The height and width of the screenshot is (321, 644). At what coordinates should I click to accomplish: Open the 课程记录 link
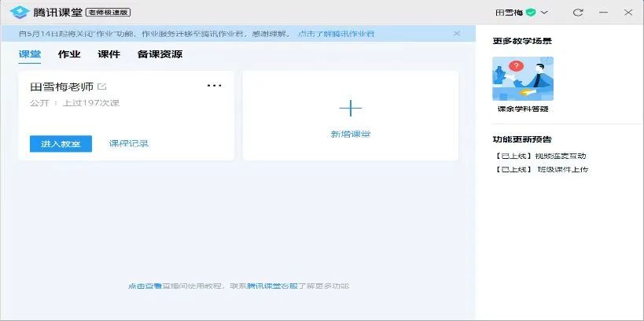[x=128, y=144]
